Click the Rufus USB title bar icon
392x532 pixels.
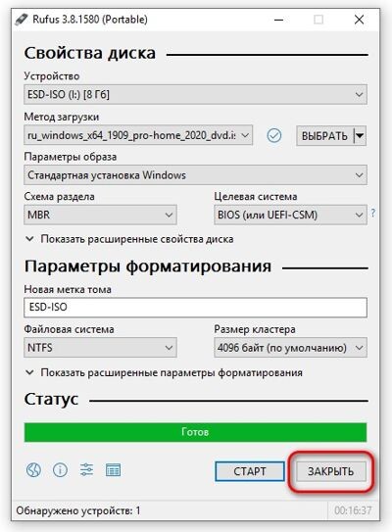click(21, 20)
